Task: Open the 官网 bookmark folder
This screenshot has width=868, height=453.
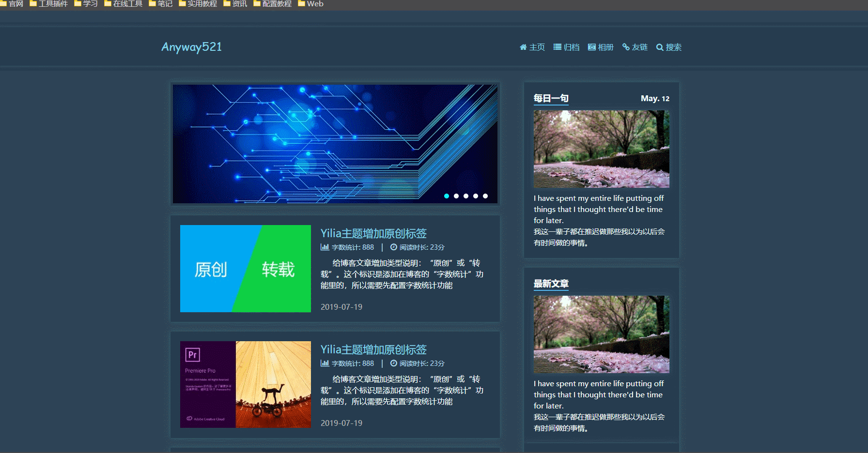Action: point(12,4)
